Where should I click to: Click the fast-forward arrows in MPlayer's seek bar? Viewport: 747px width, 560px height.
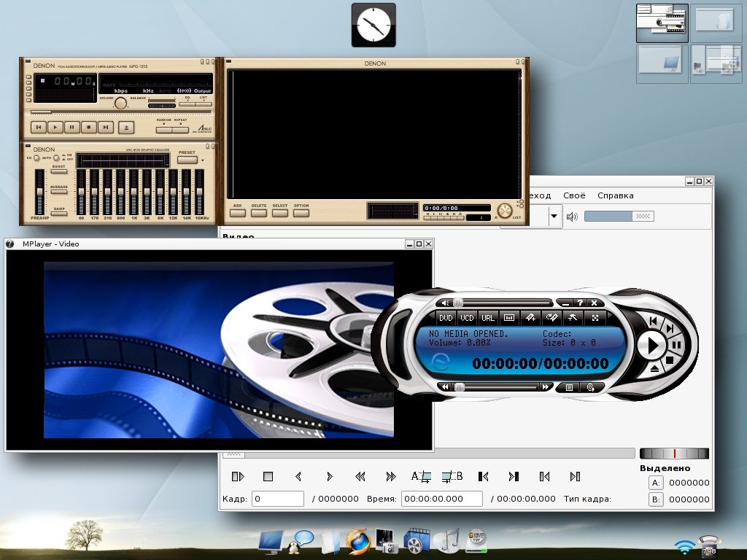tap(546, 387)
